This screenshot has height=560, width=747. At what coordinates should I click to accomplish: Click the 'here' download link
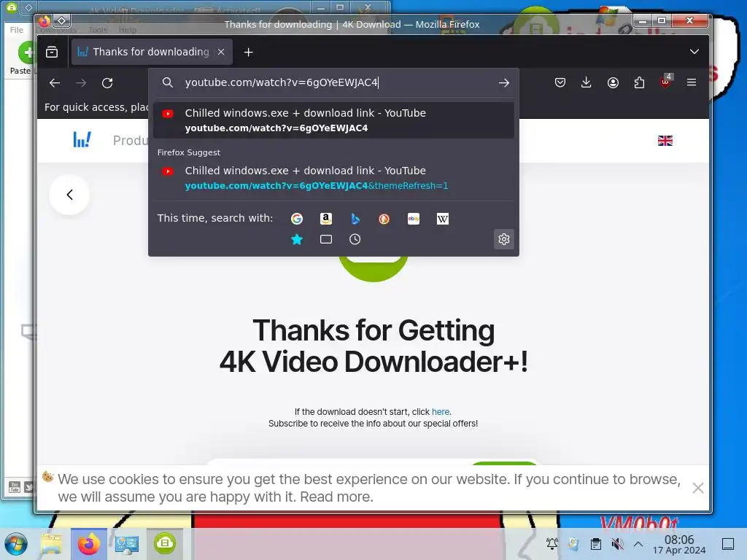click(440, 412)
